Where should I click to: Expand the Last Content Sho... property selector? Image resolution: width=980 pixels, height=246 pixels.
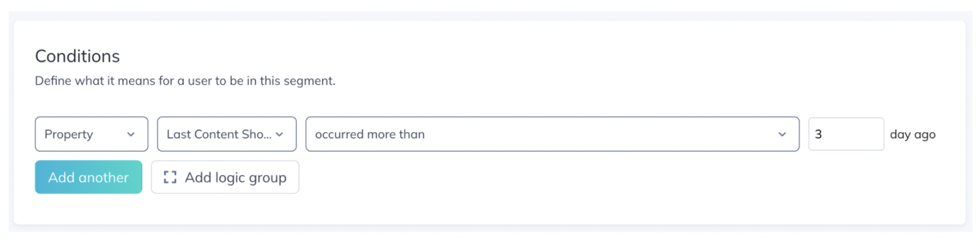point(227,134)
